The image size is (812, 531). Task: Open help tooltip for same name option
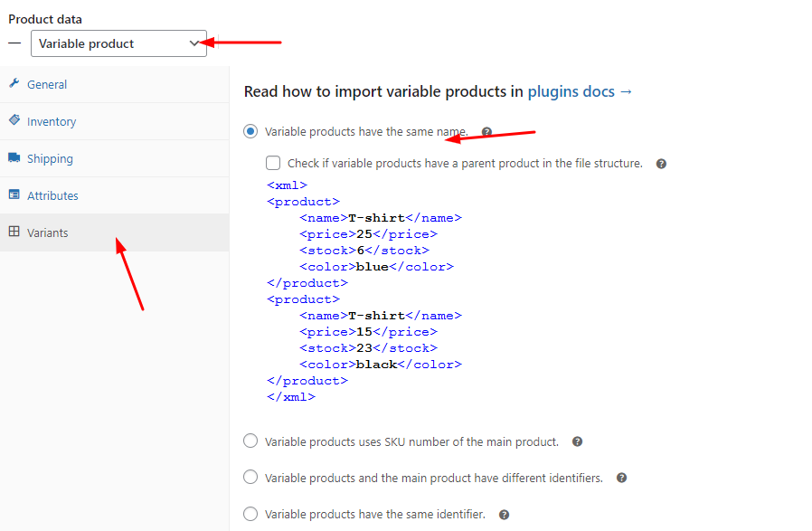tap(486, 131)
